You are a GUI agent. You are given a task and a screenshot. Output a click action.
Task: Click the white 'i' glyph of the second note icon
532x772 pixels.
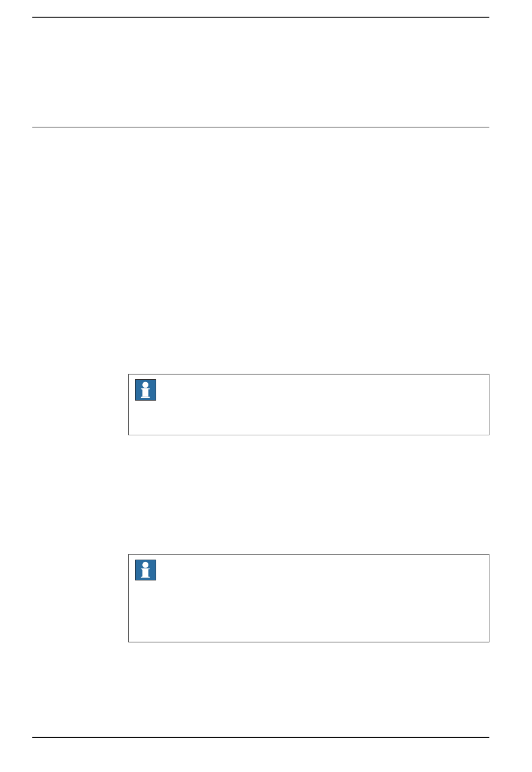tap(146, 570)
